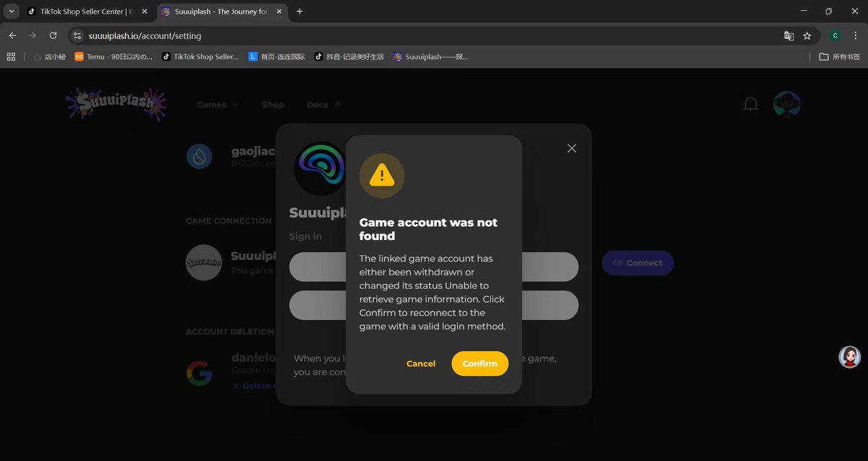Open the 抖音-记录美好生活 bookmark

[349, 56]
